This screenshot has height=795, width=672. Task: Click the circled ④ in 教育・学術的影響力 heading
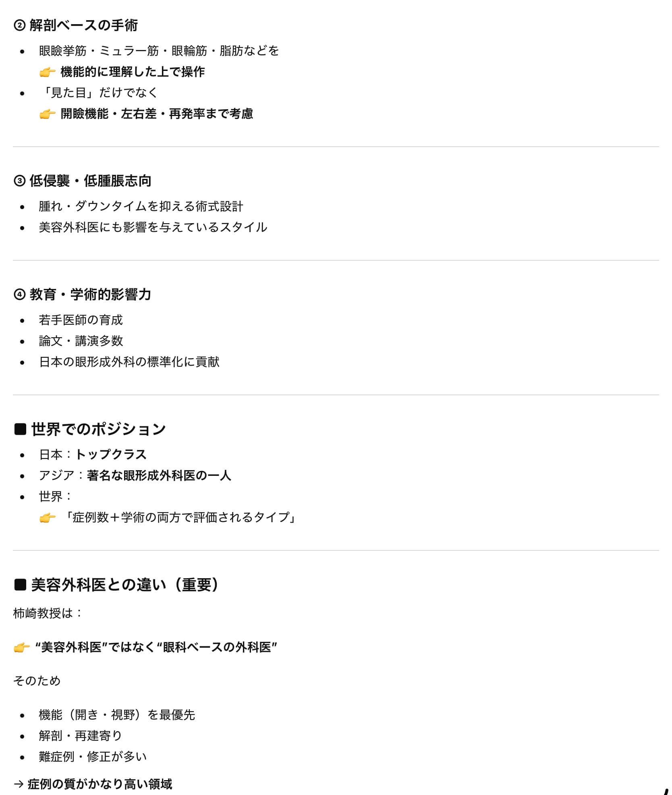[19, 295]
